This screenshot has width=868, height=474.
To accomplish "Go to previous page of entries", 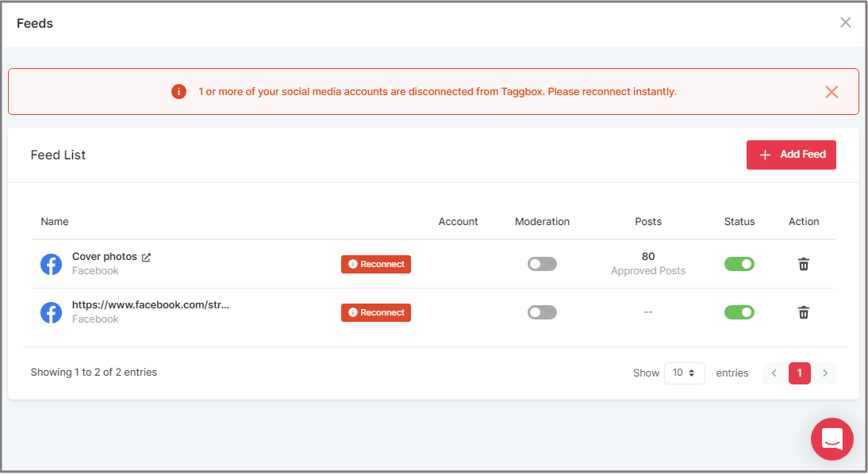I will [774, 373].
